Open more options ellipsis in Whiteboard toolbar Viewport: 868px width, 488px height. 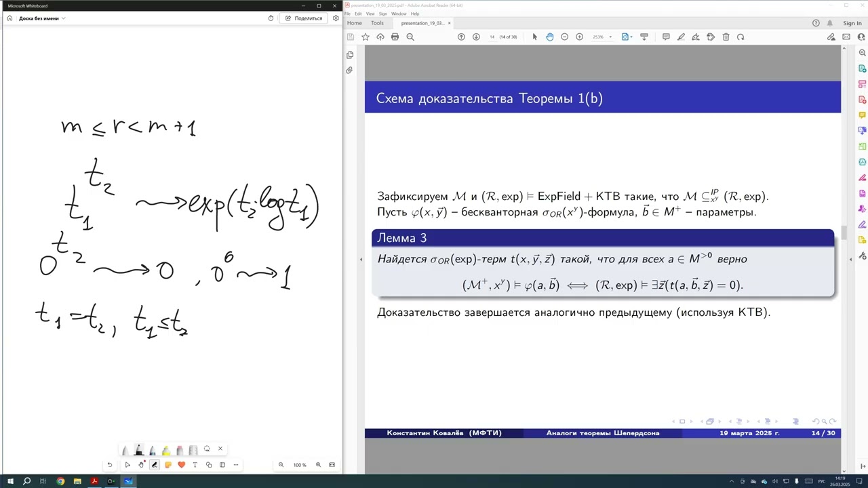tap(236, 465)
